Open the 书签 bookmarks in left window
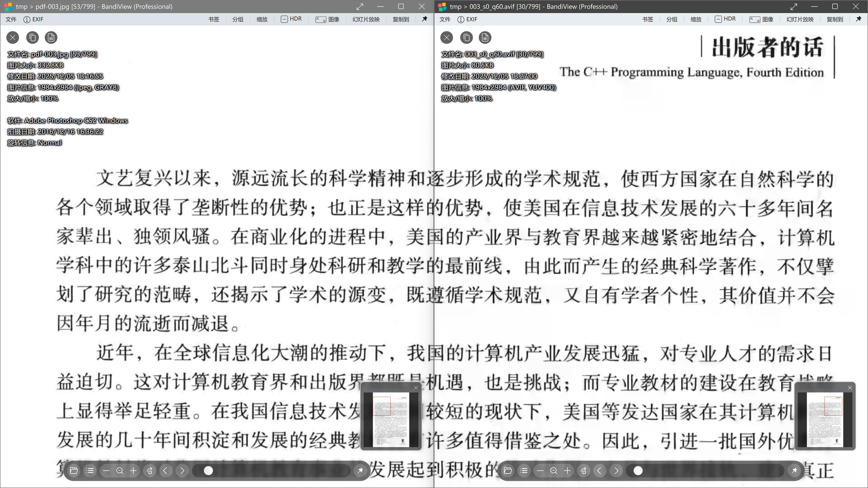This screenshot has height=488, width=868. [214, 19]
